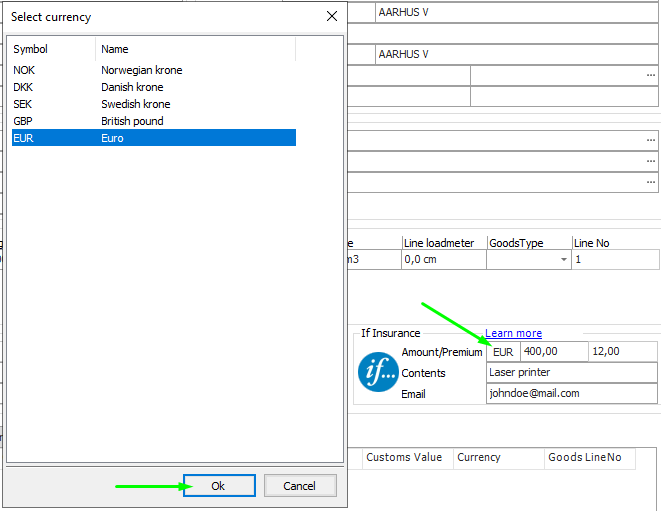
Task: Sort by the Name column header
Action: [195, 49]
